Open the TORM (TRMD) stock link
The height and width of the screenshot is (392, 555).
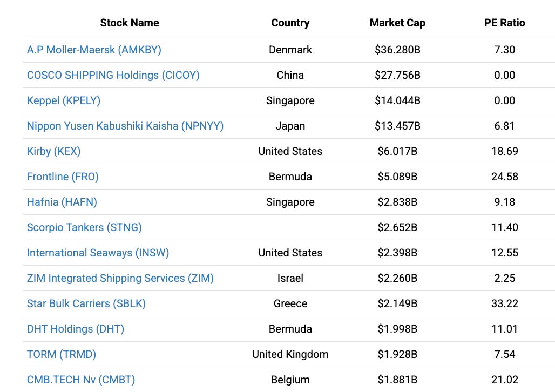62,354
